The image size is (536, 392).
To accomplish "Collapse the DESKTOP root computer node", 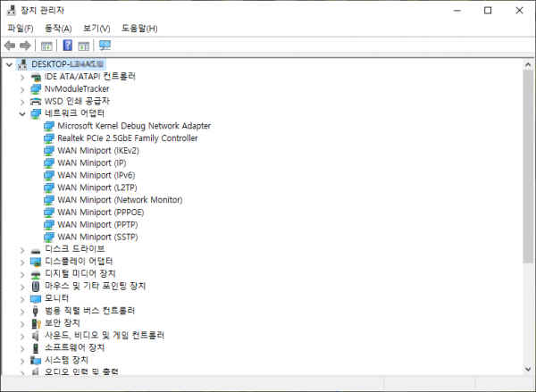I will point(9,64).
